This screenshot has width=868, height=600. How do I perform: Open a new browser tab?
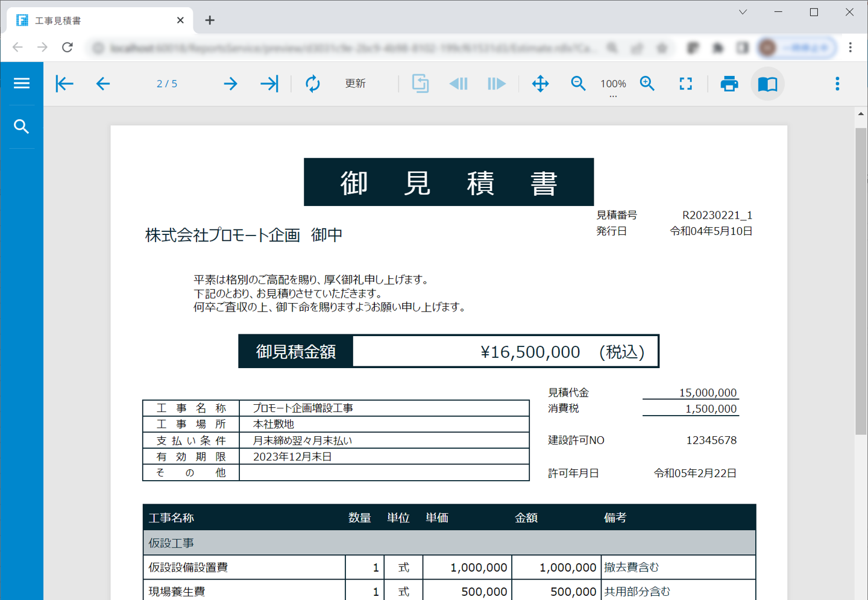(x=210, y=20)
